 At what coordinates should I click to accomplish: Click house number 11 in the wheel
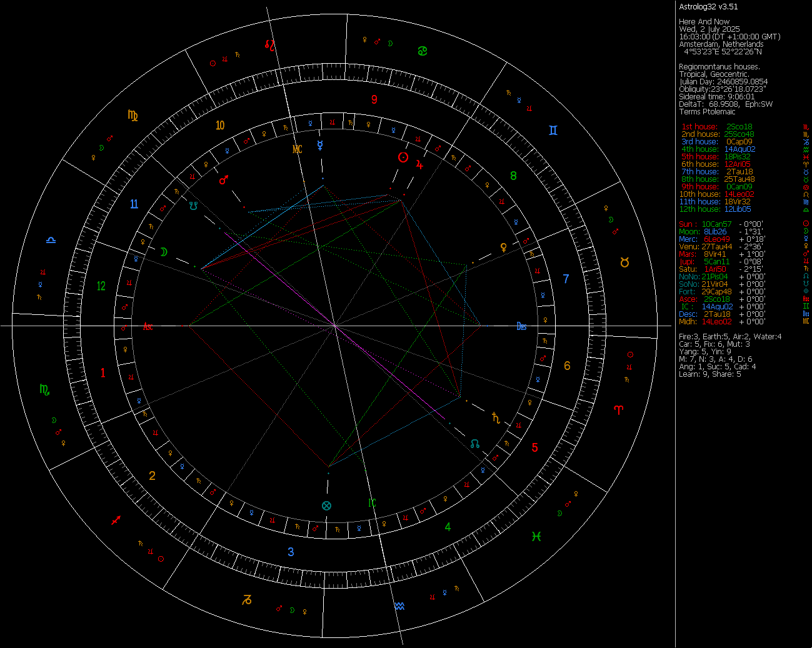coord(134,204)
